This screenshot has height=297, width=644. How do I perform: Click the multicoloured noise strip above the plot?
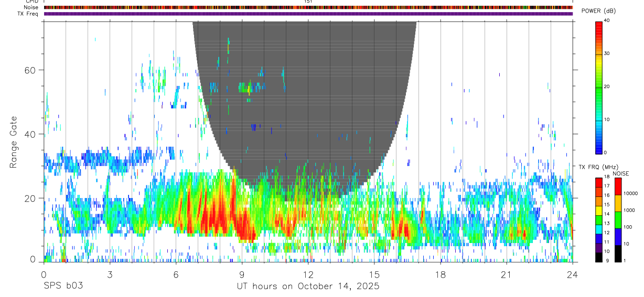point(308,7)
